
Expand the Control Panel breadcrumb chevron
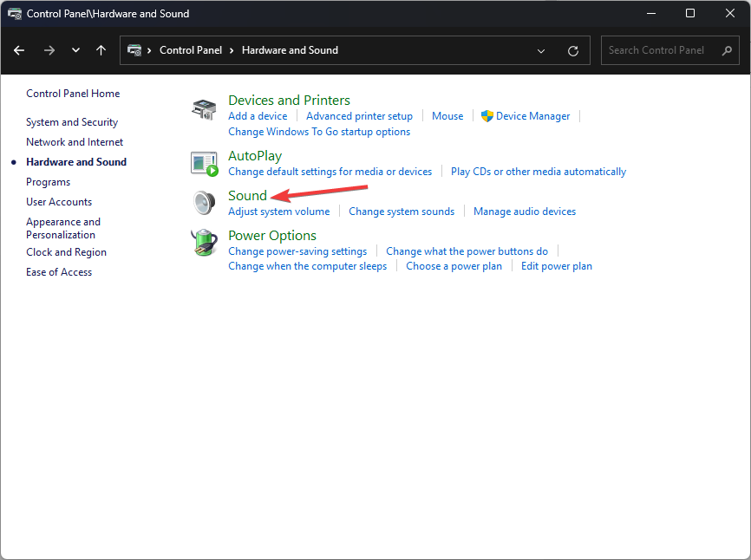232,50
